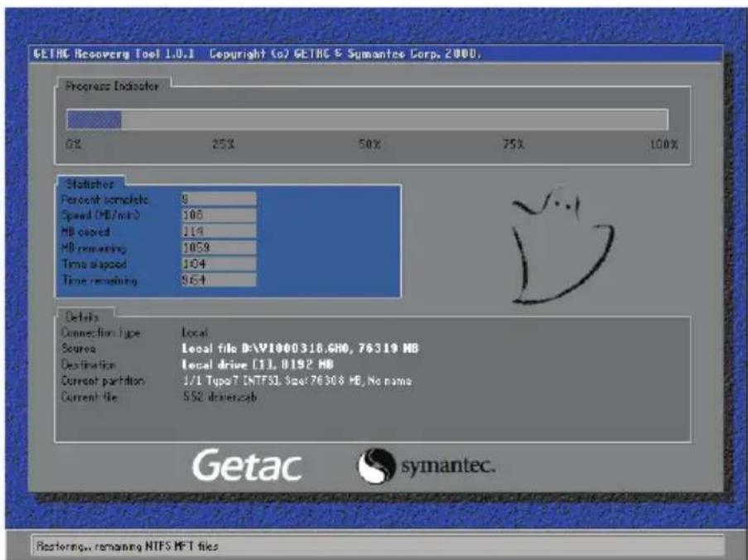The height and width of the screenshot is (560, 748).
Task: Click the Current partition label
Action: click(103, 381)
